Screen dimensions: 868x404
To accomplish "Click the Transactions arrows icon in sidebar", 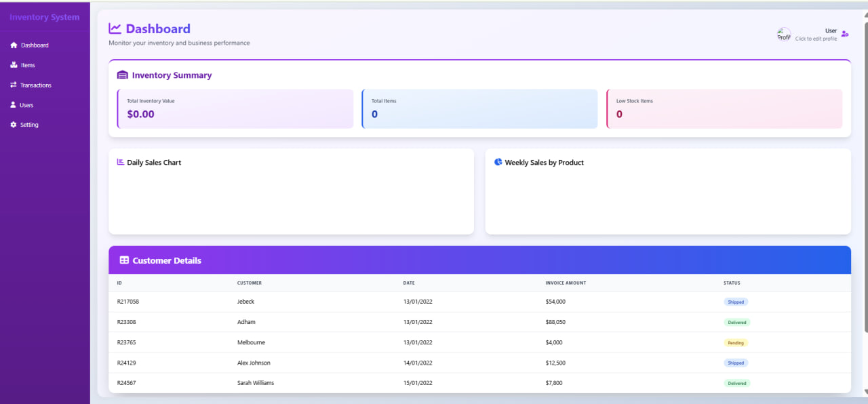I will [14, 85].
